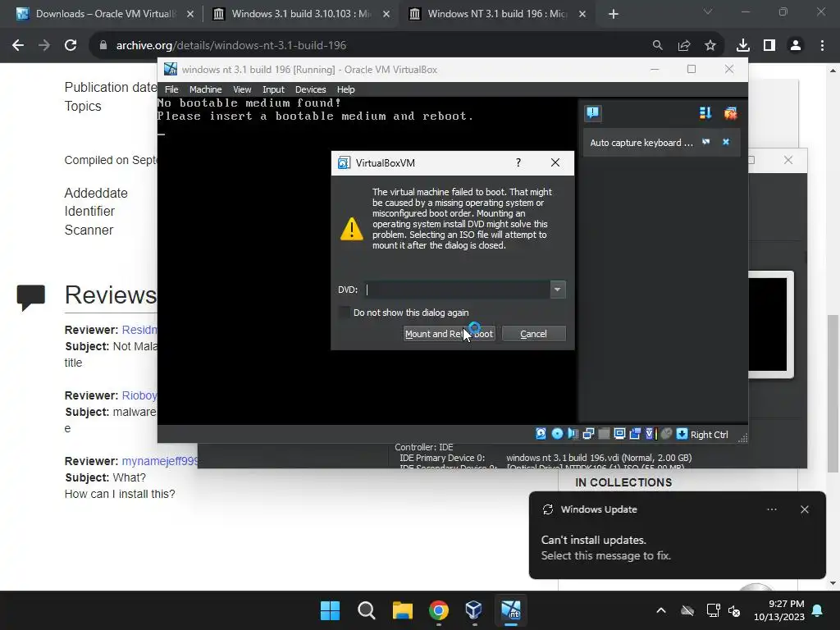
Task: Click the running VM taskbar icon
Action: 510,610
